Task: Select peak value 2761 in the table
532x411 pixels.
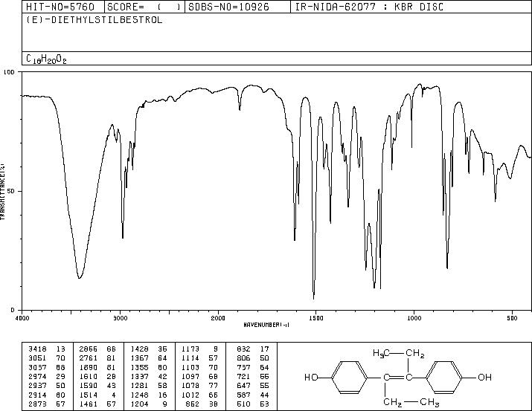Action: 89,358
